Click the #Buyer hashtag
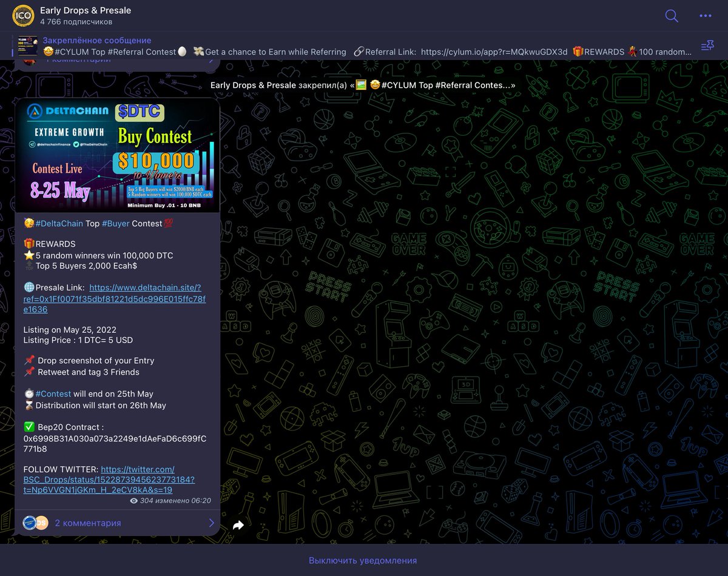This screenshot has height=576, width=728. pos(116,223)
